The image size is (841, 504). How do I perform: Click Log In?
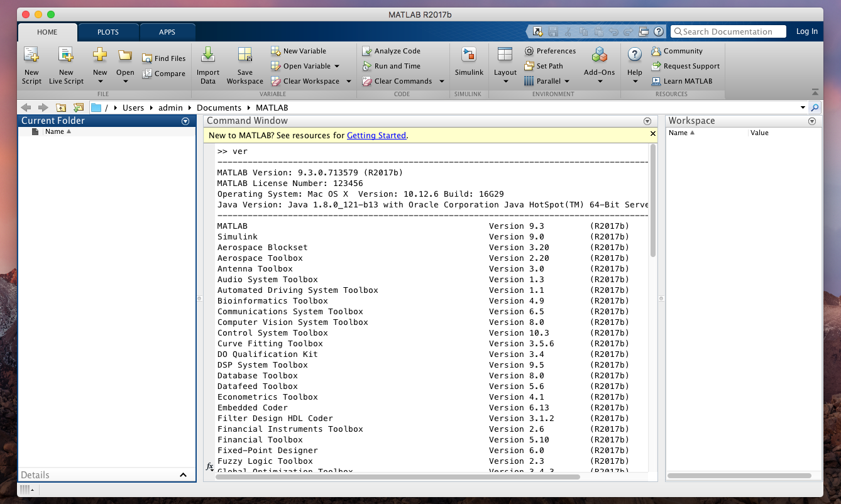[x=807, y=31]
